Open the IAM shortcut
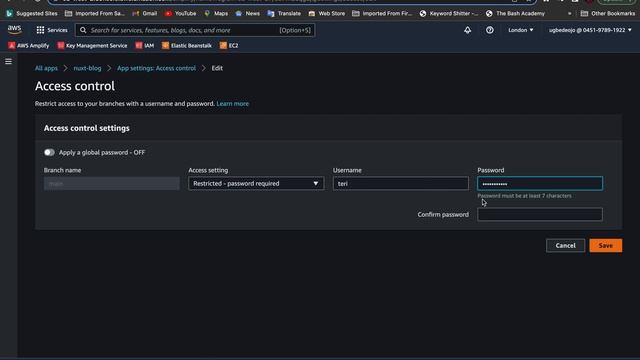The height and width of the screenshot is (360, 640). (145, 46)
